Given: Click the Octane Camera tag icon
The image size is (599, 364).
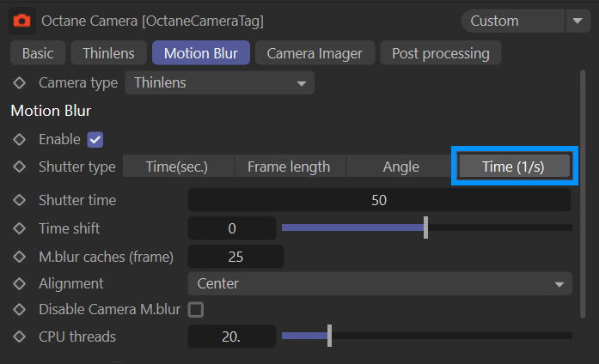Looking at the screenshot, I should coord(21,20).
